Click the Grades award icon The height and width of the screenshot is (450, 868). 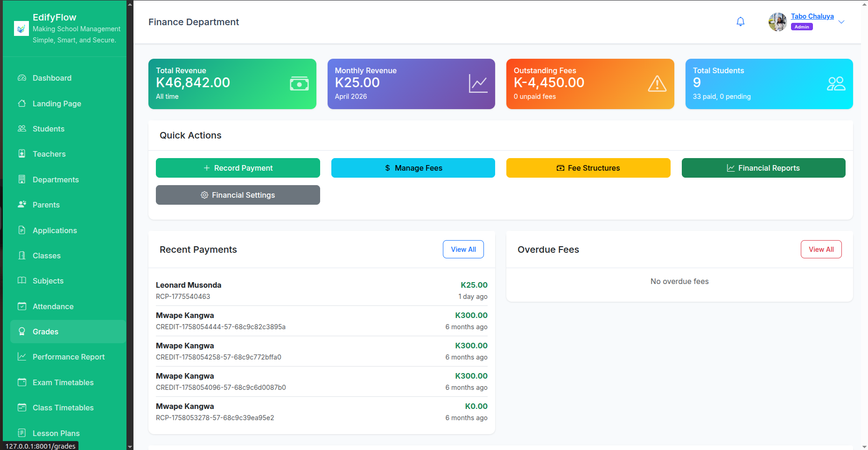(22, 331)
